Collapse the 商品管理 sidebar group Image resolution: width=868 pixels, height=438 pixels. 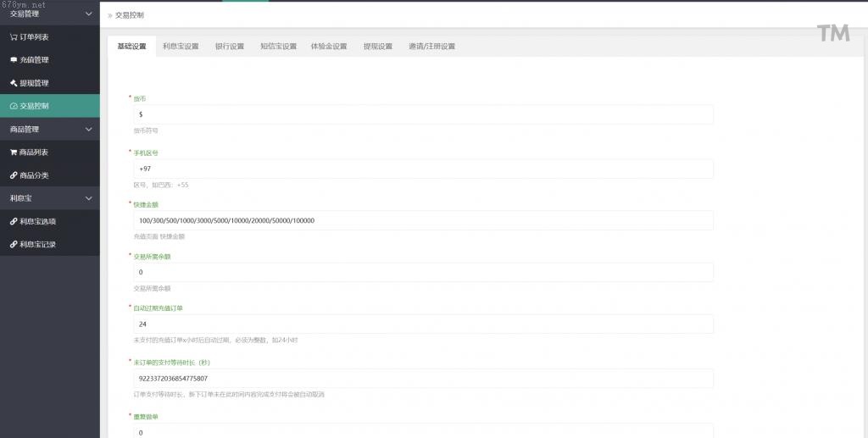pyautogui.click(x=89, y=130)
